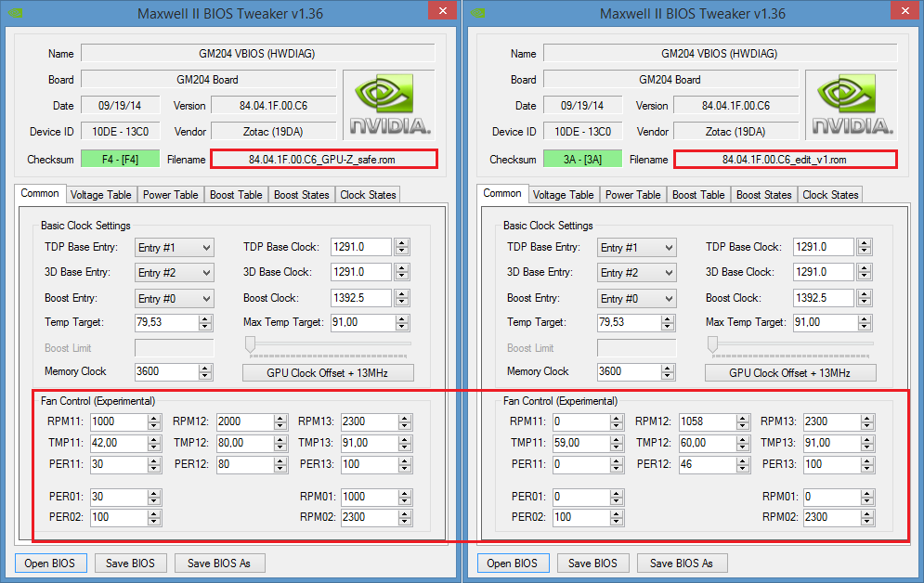This screenshot has height=583, width=924.
Task: Switch to Boost States tab in left window
Action: tap(301, 195)
